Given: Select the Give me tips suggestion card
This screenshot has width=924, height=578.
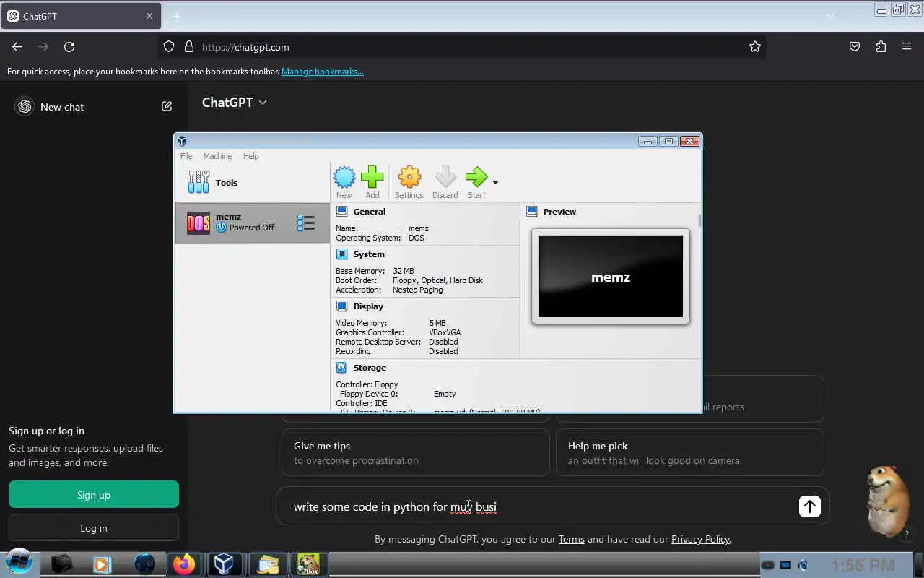Looking at the screenshot, I should (416, 452).
